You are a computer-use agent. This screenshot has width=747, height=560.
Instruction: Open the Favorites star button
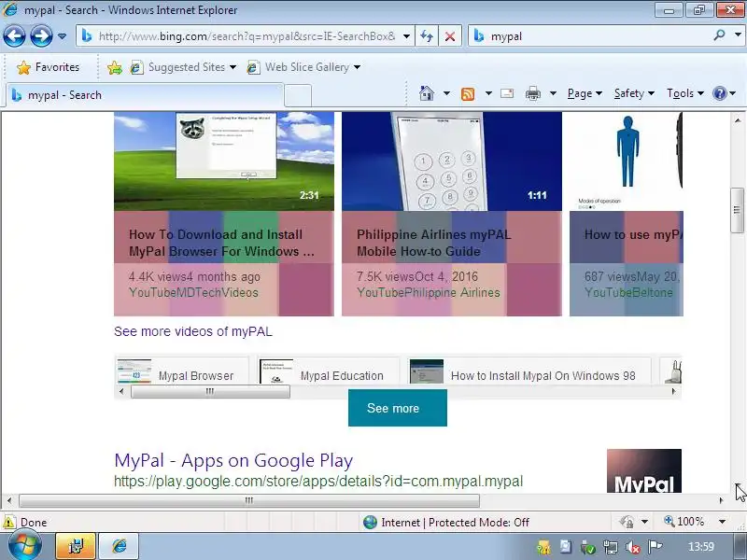point(48,67)
